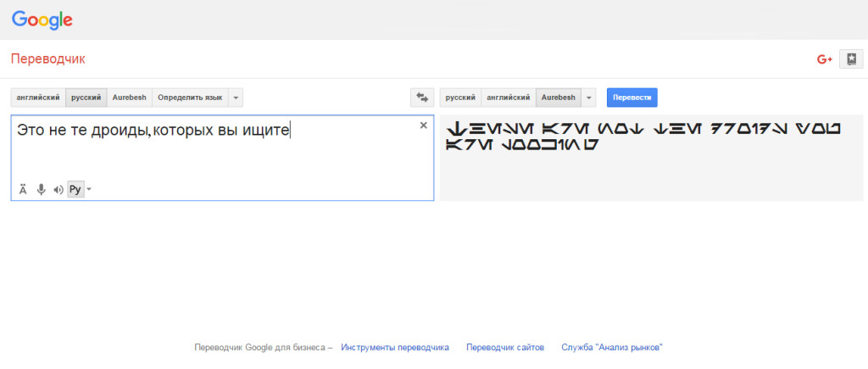Viewport: 868px width, 369px height.
Task: Select Aurebesh as the target language
Action: point(559,98)
